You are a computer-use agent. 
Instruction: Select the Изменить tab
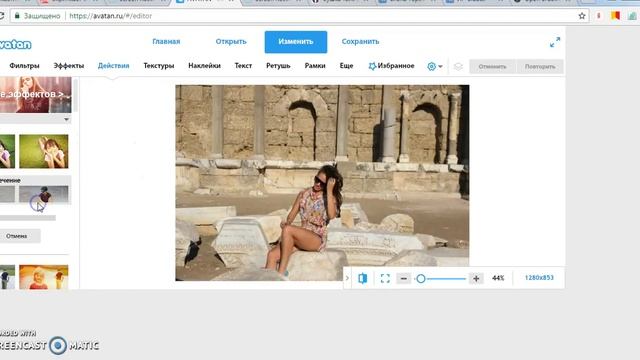pyautogui.click(x=296, y=42)
